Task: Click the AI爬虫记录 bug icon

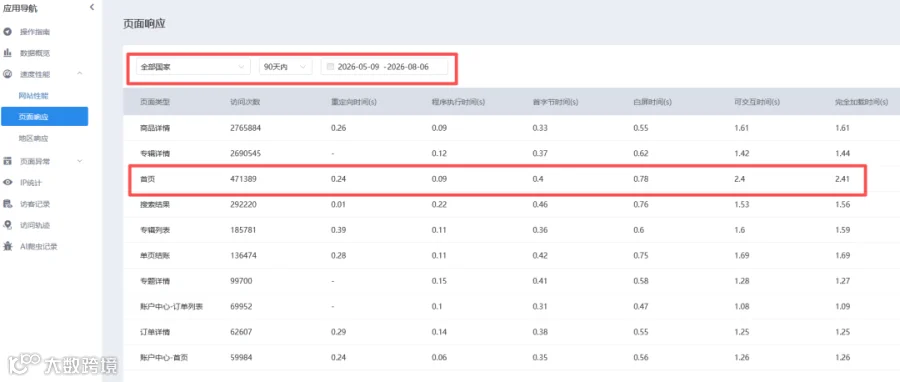Action: point(7,247)
